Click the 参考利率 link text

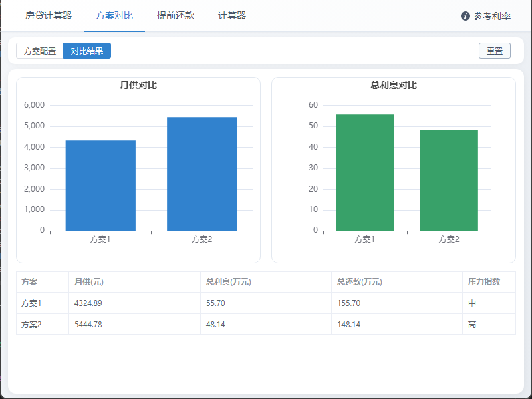[x=492, y=16]
